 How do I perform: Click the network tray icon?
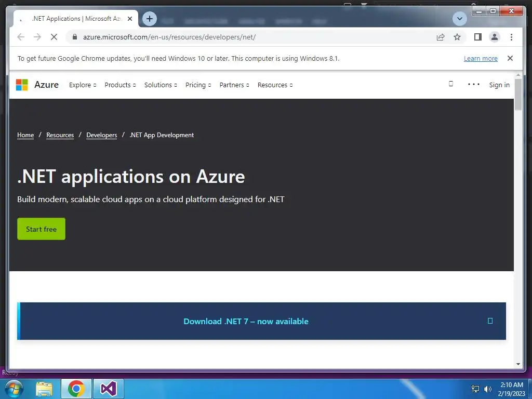(475, 389)
